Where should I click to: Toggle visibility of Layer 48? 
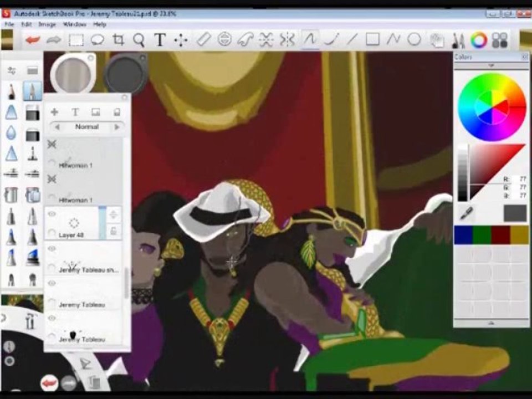[x=52, y=214]
